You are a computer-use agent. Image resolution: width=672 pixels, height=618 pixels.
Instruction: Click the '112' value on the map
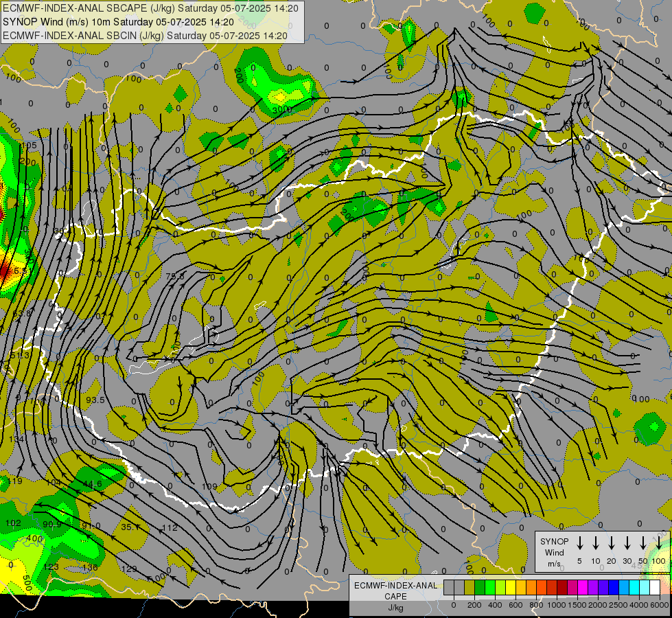(x=170, y=528)
